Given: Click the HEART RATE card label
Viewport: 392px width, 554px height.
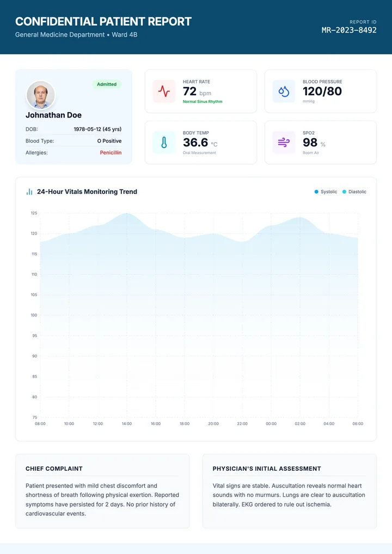Looking at the screenshot, I should (197, 82).
